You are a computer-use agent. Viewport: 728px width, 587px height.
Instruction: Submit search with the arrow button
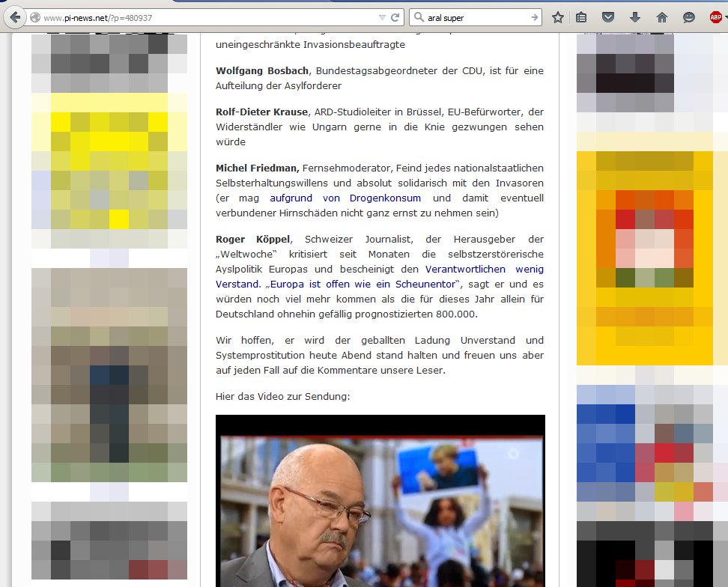535,17
